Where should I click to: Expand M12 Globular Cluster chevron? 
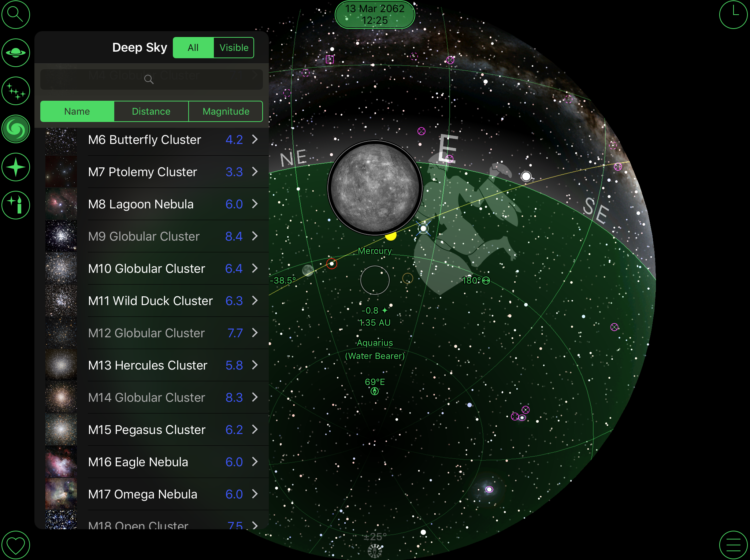(x=255, y=333)
